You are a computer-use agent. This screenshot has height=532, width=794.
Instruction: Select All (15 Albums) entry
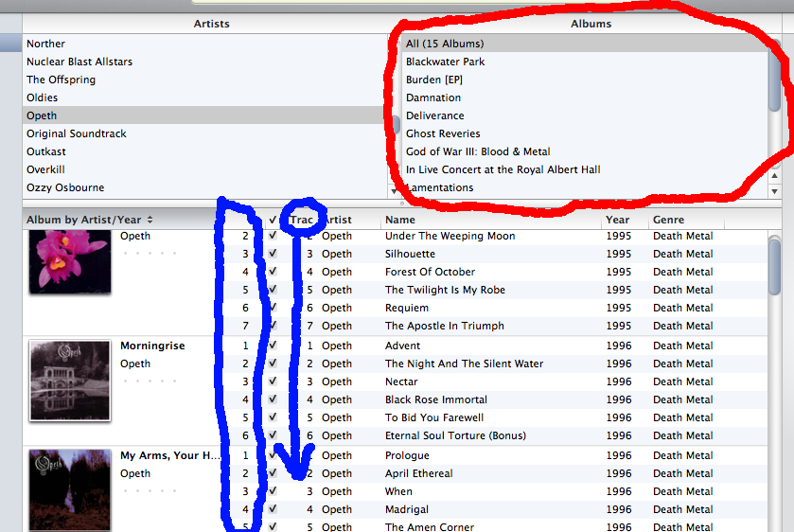coord(585,44)
